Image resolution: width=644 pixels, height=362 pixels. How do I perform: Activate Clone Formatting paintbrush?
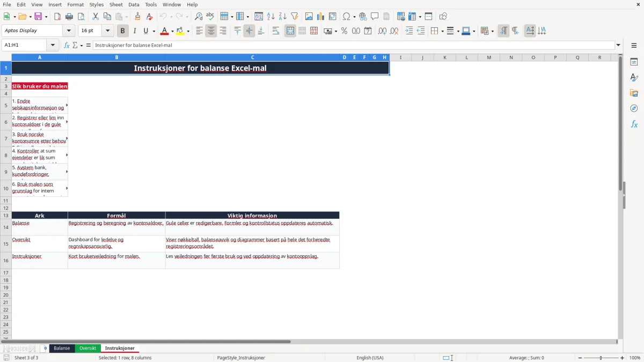(x=138, y=17)
